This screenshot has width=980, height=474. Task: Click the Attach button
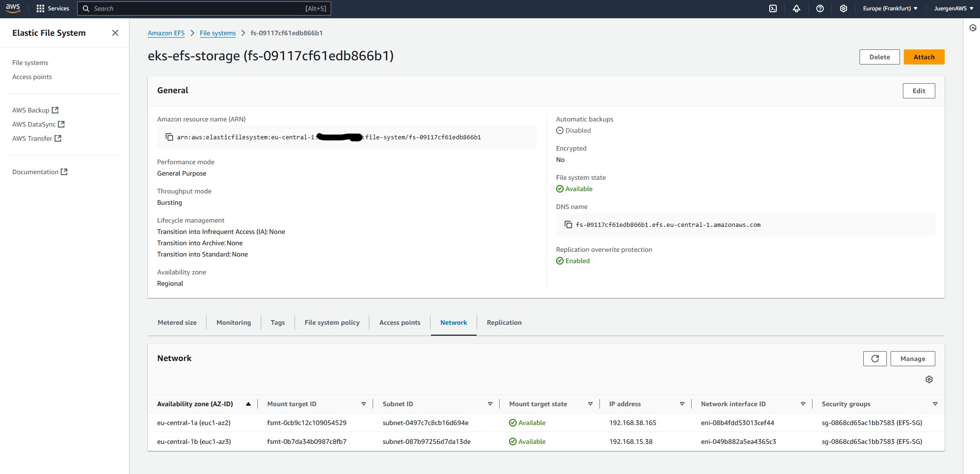[924, 56]
